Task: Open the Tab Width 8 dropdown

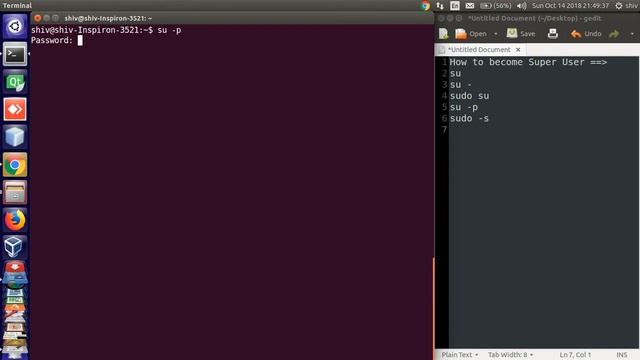Action: tap(510, 355)
